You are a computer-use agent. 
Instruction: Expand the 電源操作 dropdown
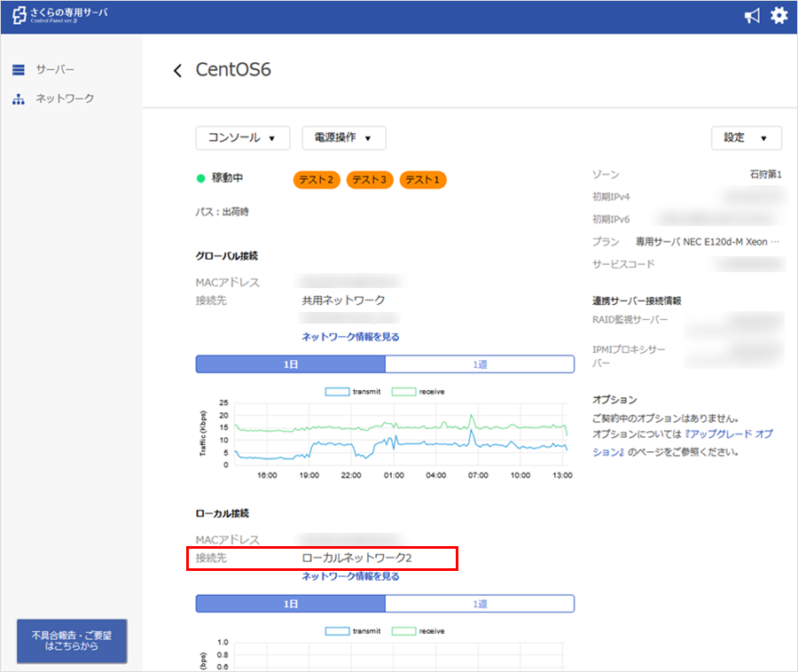click(343, 138)
